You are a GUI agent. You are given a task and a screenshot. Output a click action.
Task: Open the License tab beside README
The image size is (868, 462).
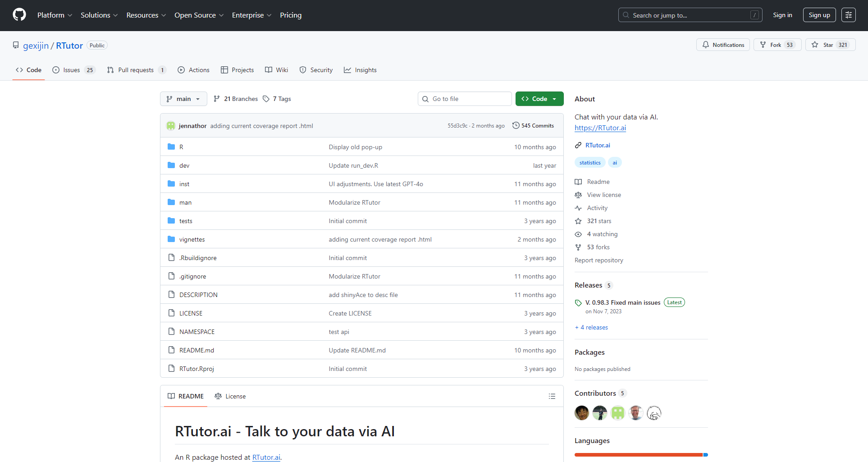230,396
